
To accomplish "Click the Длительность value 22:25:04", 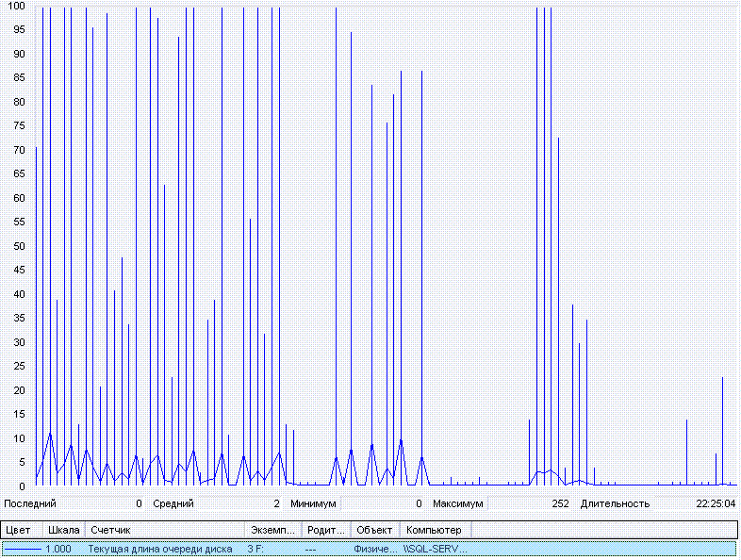I will pos(716,503).
